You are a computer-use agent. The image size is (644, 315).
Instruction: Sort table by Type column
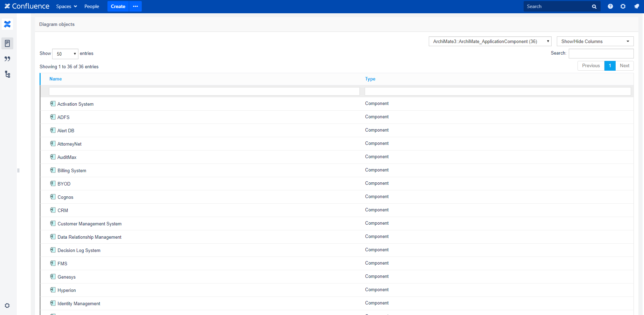coord(370,79)
